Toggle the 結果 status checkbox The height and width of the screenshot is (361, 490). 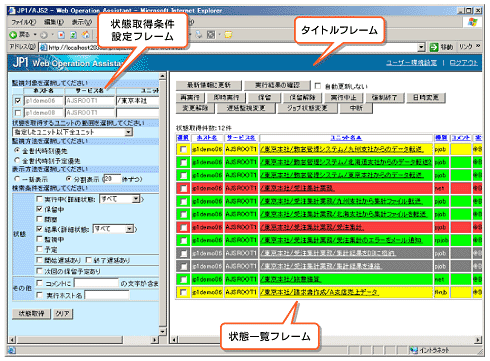(39, 229)
